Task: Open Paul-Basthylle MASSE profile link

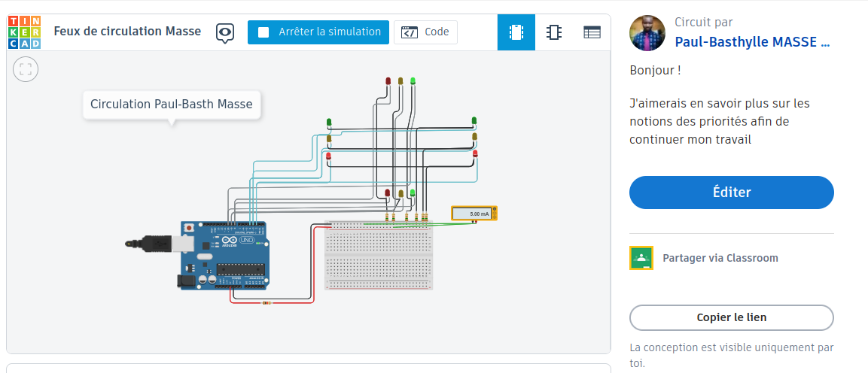Action: (751, 42)
